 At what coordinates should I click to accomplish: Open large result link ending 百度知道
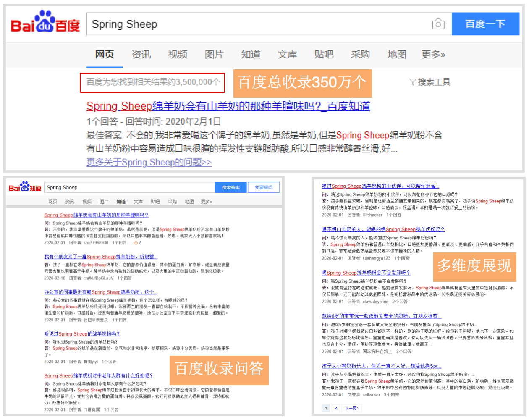pos(228,106)
